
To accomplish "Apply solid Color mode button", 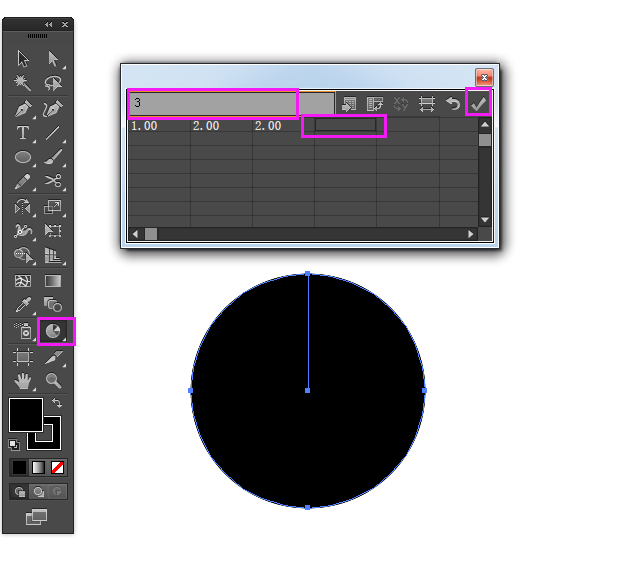I will click(x=19, y=468).
